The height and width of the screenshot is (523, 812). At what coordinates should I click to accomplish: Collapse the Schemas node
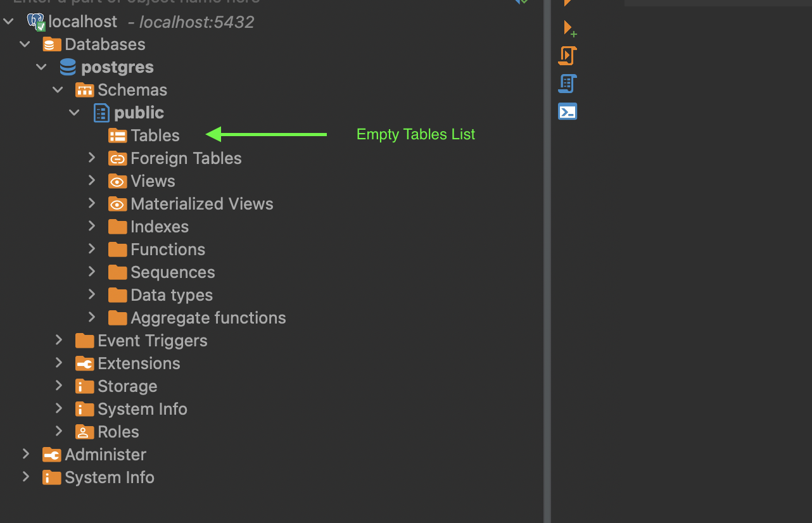pyautogui.click(x=58, y=89)
